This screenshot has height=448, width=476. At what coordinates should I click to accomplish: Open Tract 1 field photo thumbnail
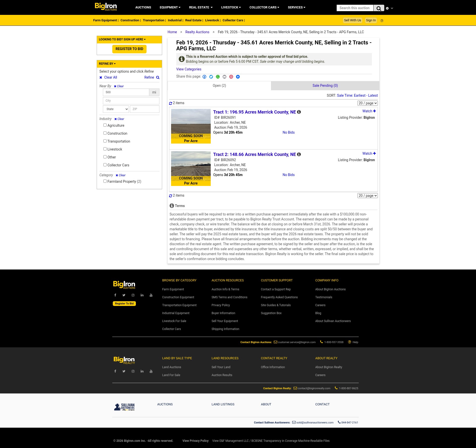[x=191, y=126]
